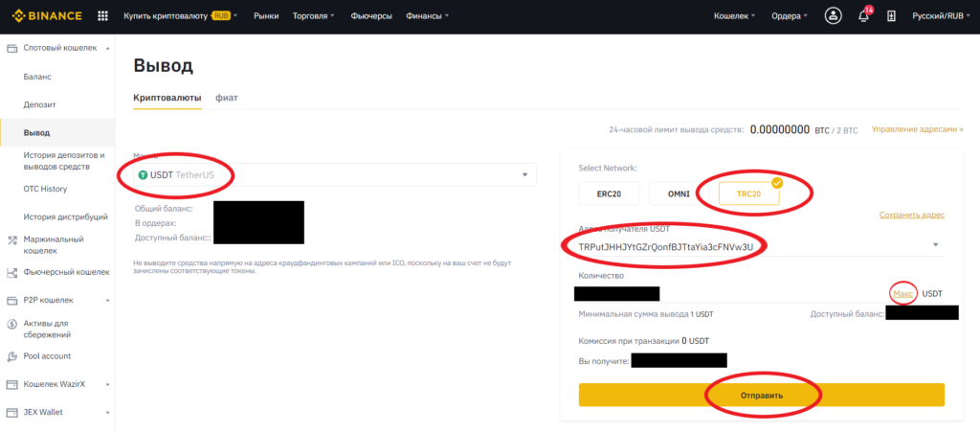
Task: Click the JEX Wallet icon
Action: click(x=11, y=413)
